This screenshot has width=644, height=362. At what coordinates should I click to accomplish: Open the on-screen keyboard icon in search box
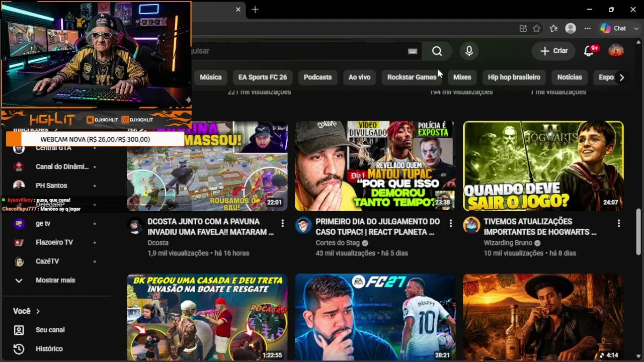click(x=413, y=51)
